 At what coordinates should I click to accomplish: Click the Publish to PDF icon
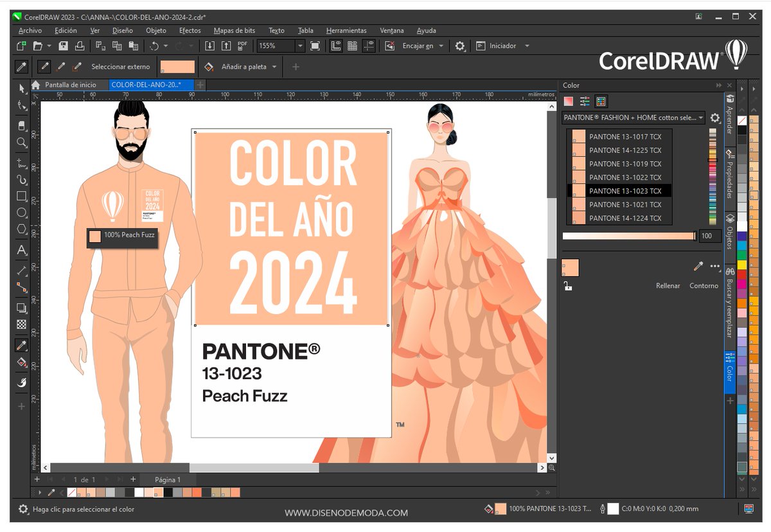242,46
